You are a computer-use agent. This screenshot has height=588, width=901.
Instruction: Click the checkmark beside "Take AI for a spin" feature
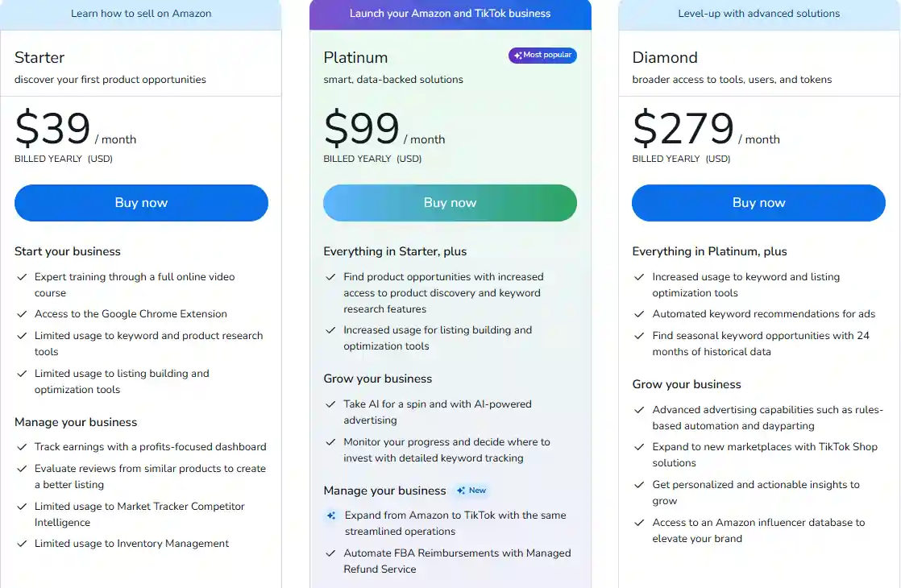click(330, 404)
